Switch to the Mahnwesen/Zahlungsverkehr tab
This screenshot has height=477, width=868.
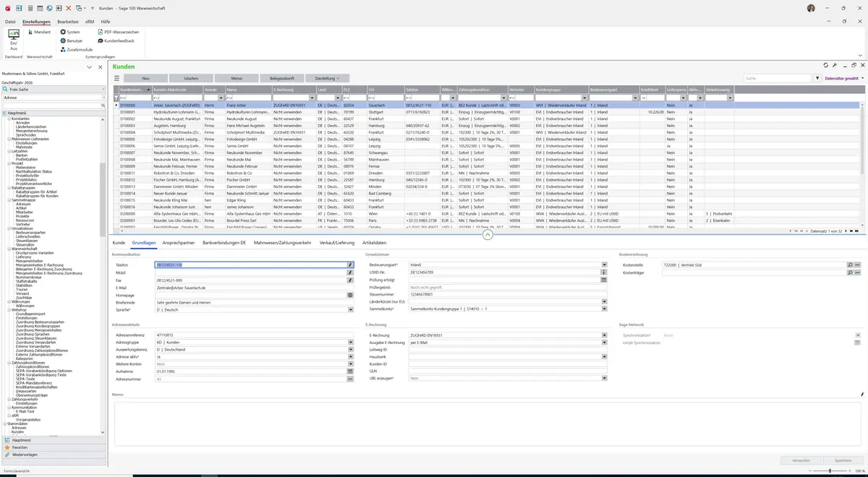(x=283, y=243)
